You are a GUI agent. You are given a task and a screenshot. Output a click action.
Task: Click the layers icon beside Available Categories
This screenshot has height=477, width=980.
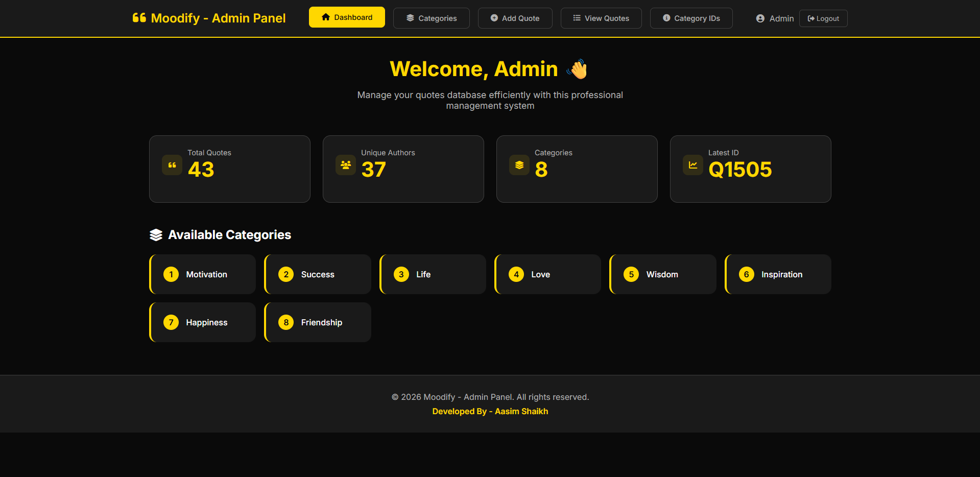[x=156, y=235]
